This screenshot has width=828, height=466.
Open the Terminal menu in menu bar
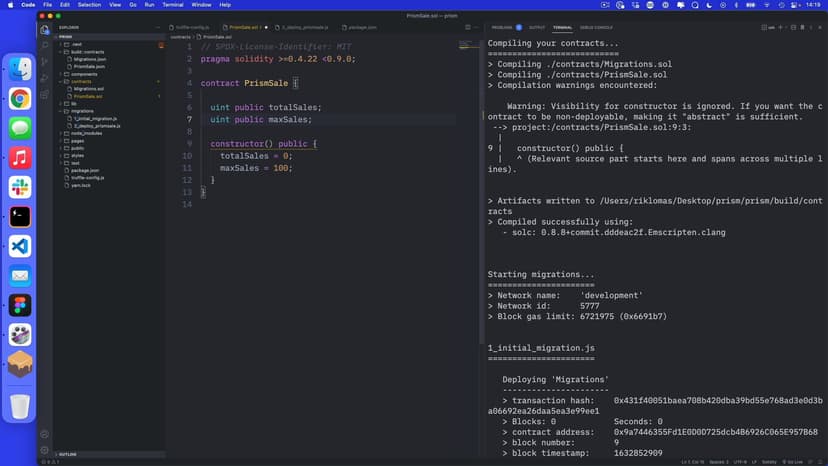(x=173, y=5)
